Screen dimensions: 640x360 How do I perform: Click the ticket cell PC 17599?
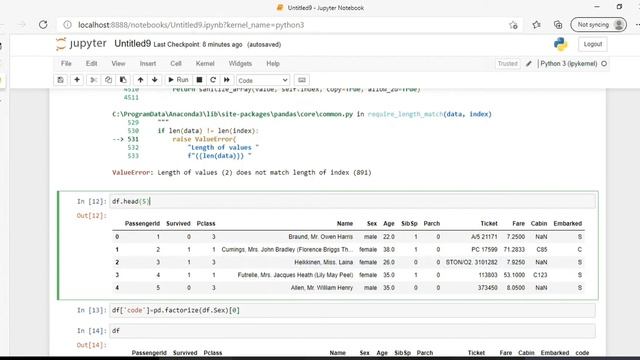click(x=484, y=249)
